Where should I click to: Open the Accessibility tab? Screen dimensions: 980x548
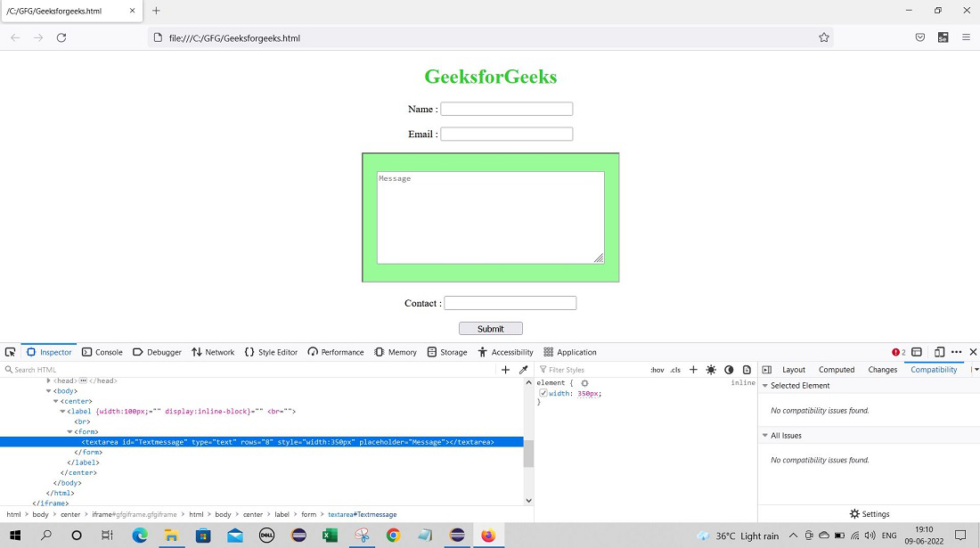point(506,353)
